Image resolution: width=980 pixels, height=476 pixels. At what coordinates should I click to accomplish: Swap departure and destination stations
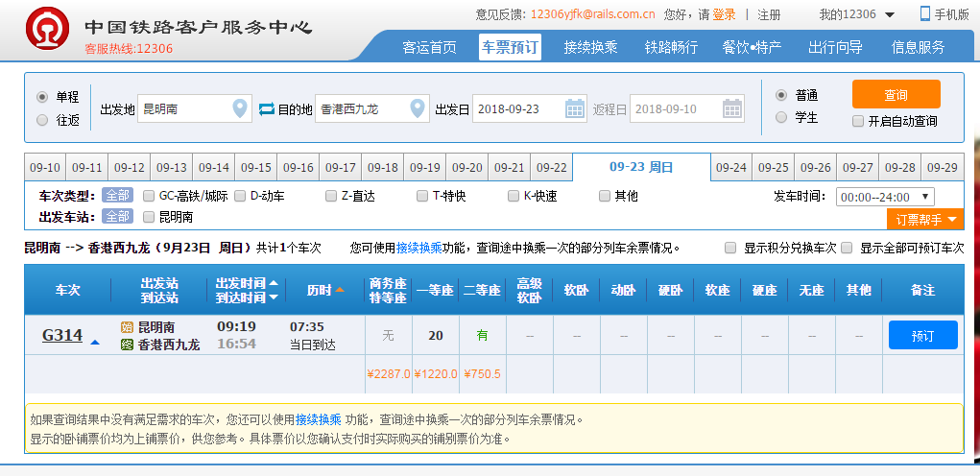tap(267, 109)
